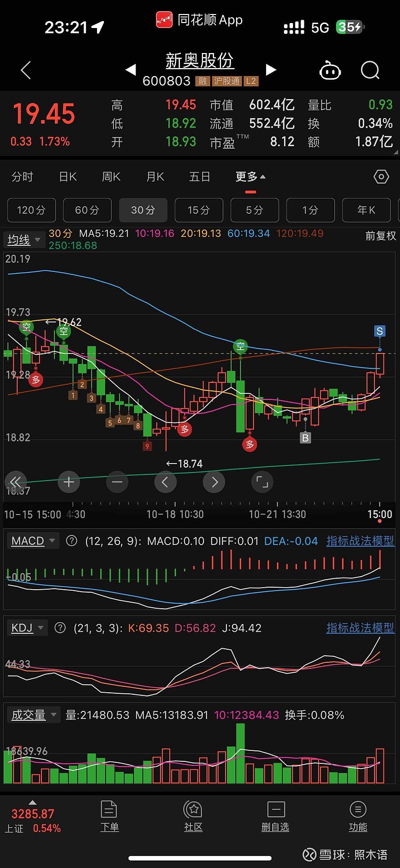
Task: Zoom in the chart with plus button
Action: (69, 482)
